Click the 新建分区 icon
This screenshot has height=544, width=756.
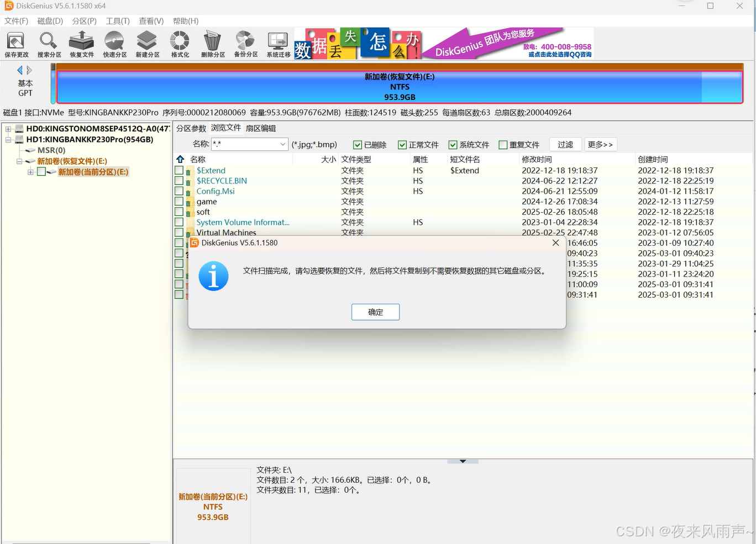(148, 44)
